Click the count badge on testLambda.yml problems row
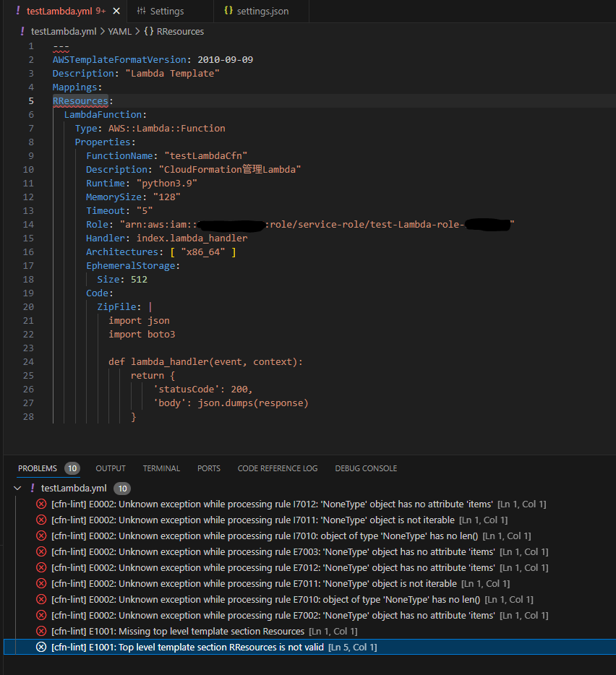Viewport: 616px width, 675px height. [122, 489]
